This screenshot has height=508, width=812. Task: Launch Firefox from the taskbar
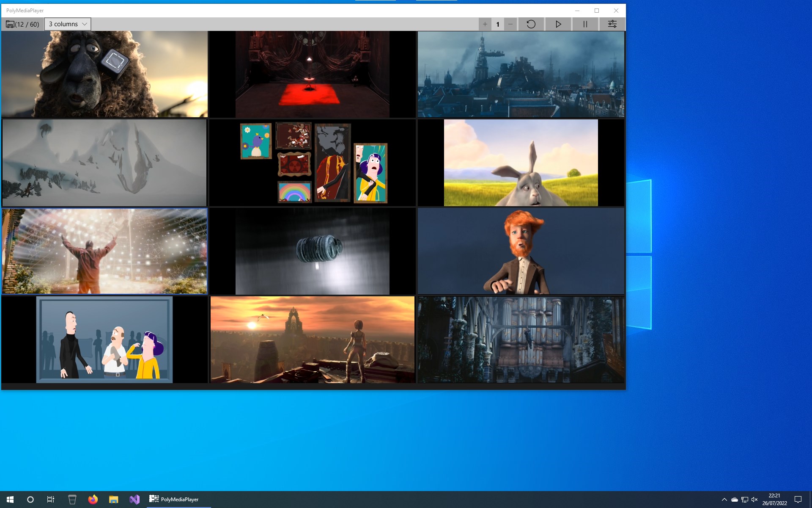coord(93,500)
